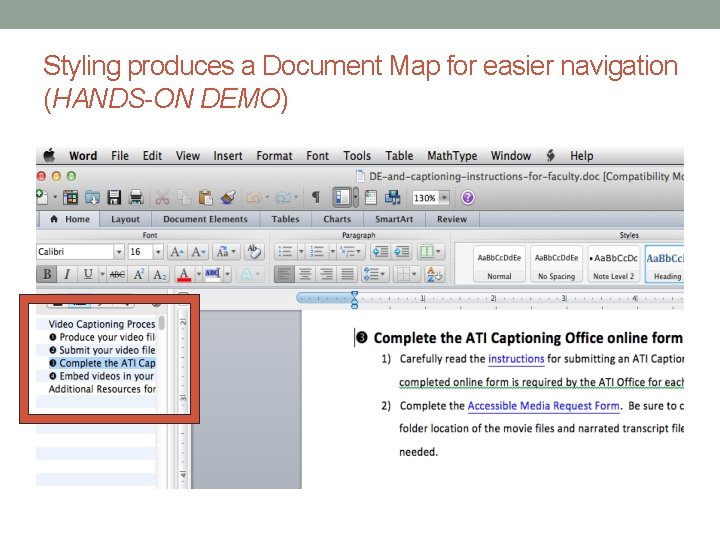Click the Copy icon in the toolbar

click(x=184, y=197)
